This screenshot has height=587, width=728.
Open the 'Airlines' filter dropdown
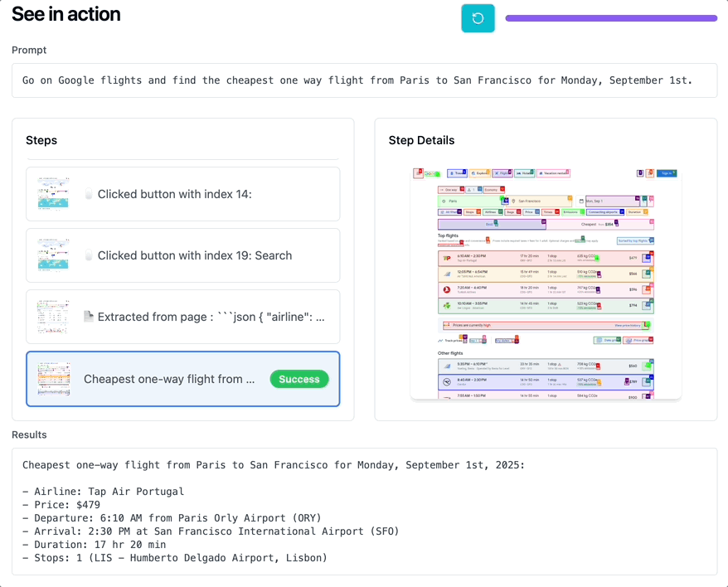point(493,212)
